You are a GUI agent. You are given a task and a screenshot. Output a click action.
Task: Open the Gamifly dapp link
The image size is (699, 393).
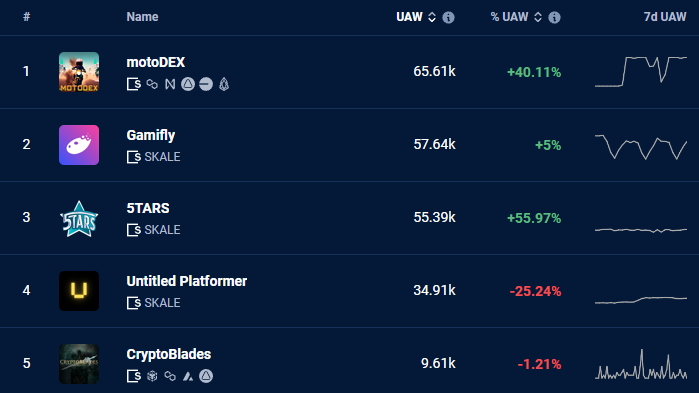151,135
